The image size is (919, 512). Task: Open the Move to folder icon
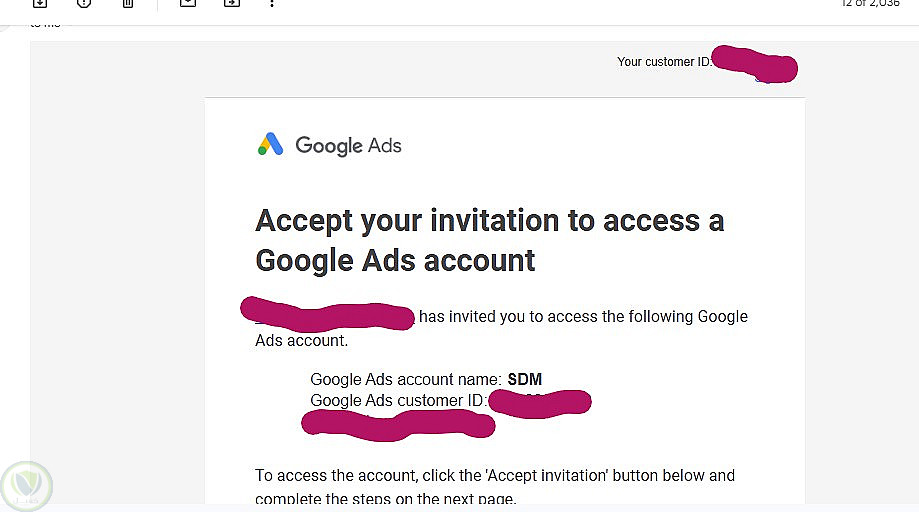click(231, 3)
